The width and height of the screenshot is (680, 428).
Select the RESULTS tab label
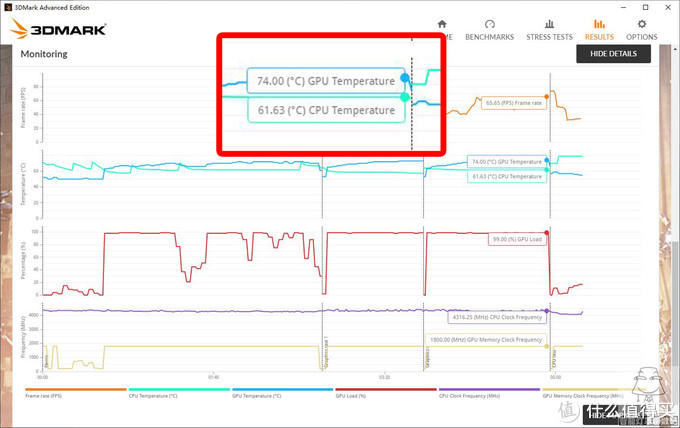click(x=599, y=37)
